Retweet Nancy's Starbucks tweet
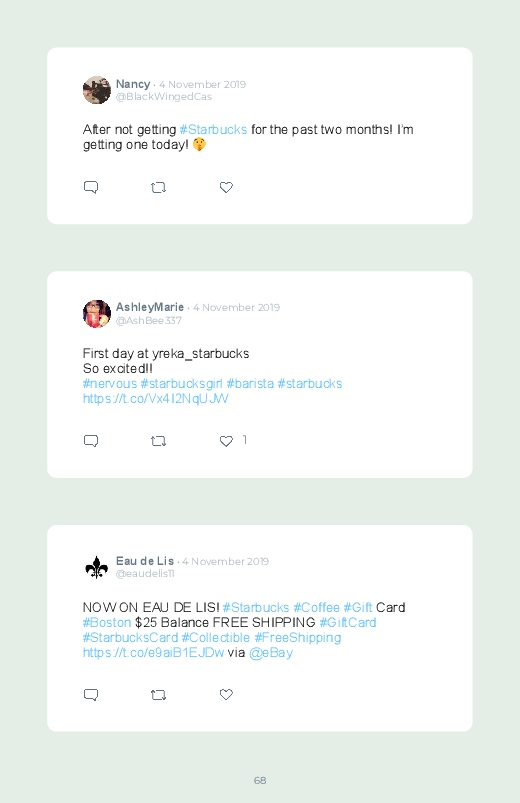520x803 pixels. [158, 188]
